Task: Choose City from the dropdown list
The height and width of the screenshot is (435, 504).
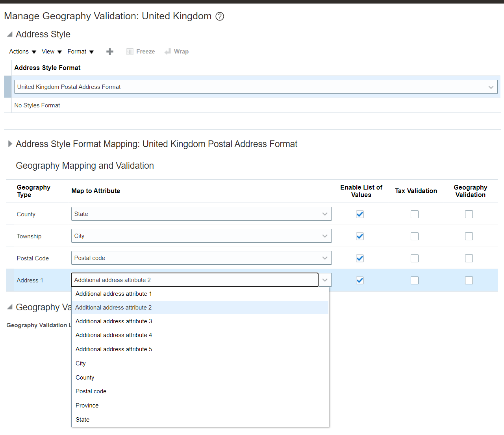Action: [x=200, y=363]
